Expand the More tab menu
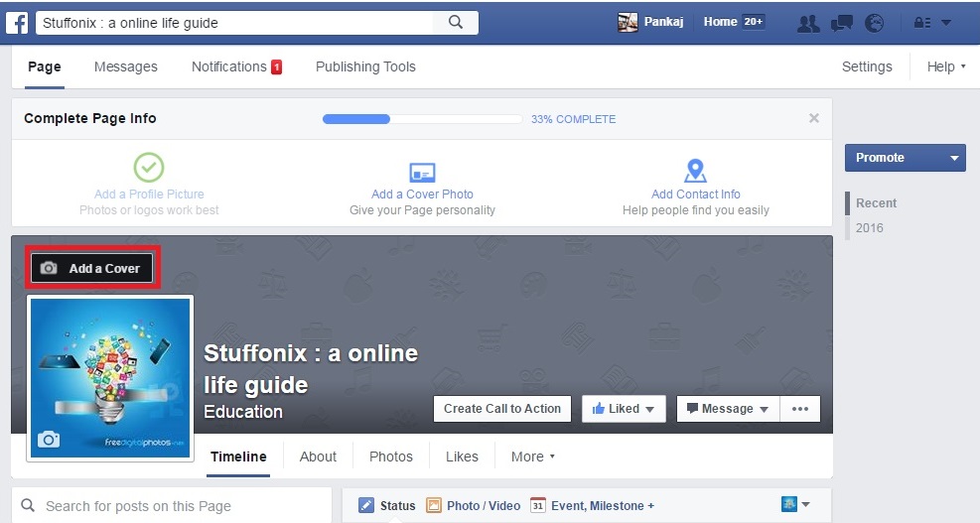The image size is (980, 523). [x=532, y=457]
